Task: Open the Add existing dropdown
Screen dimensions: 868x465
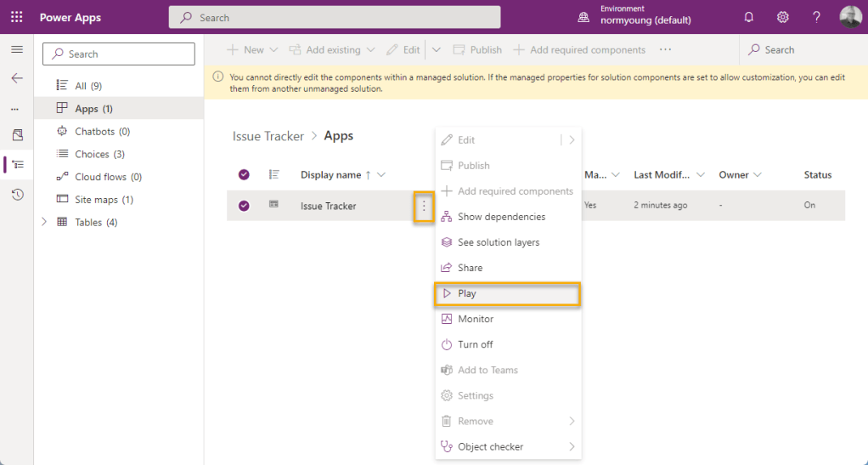Action: pyautogui.click(x=332, y=50)
